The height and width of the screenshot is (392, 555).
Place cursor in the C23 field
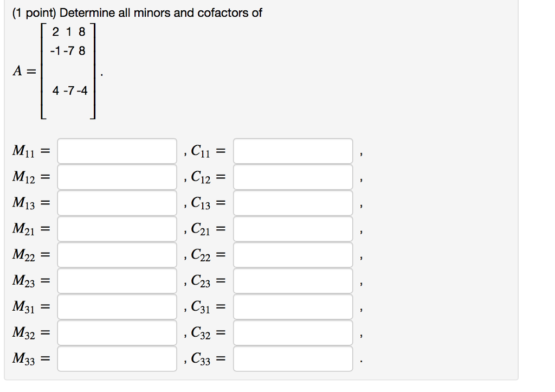click(x=293, y=281)
